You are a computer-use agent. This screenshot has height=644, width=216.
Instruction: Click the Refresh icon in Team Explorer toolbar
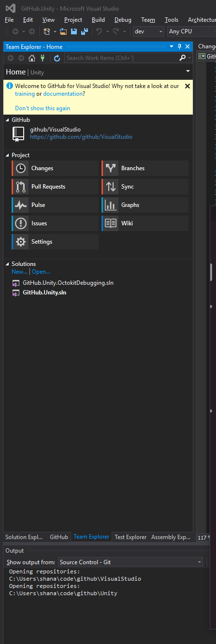pyautogui.click(x=57, y=58)
